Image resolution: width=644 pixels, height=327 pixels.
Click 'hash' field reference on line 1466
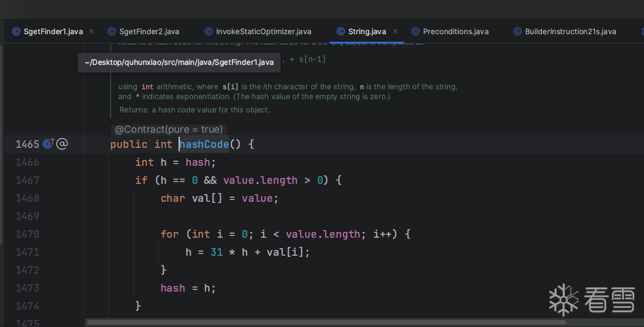198,162
